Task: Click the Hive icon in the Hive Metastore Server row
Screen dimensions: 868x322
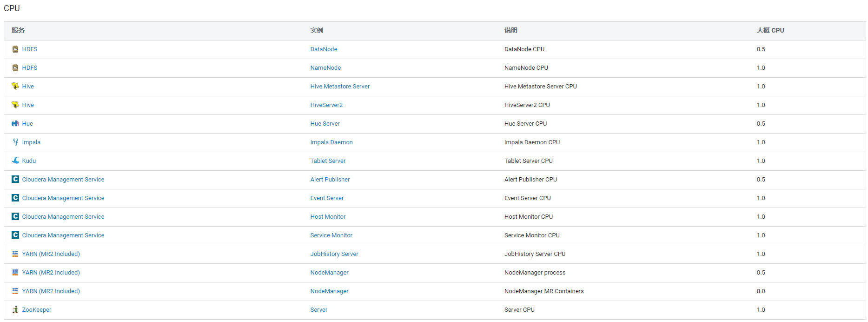Action: click(x=15, y=86)
